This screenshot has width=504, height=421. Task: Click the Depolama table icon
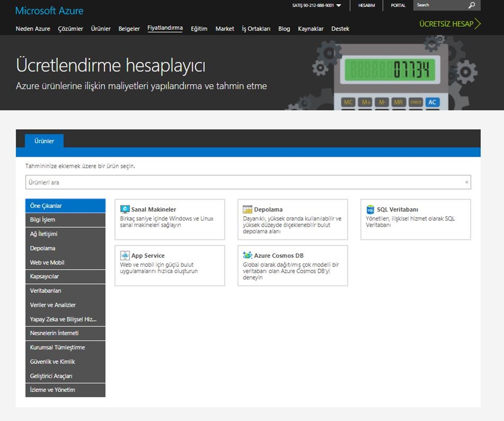248,209
